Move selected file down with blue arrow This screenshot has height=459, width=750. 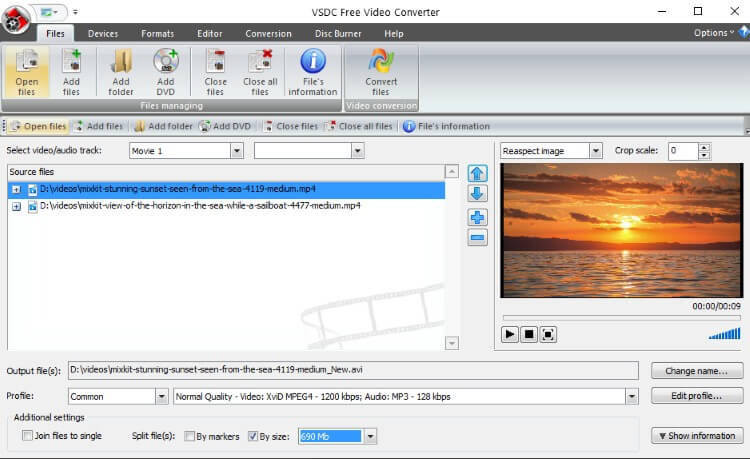tap(477, 194)
